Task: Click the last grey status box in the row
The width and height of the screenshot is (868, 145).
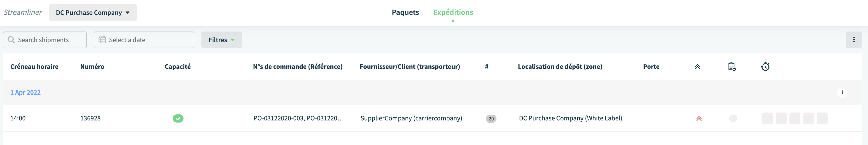Action: tap(822, 118)
